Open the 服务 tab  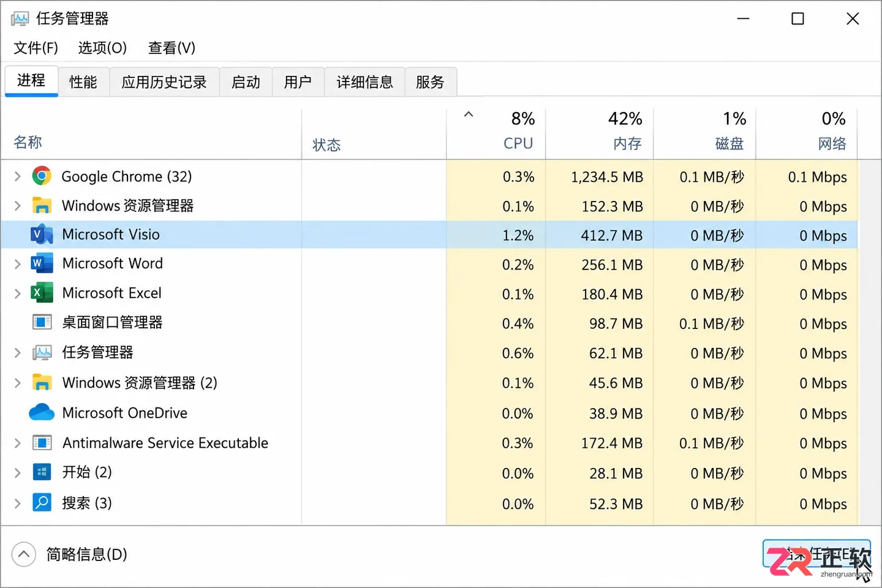(430, 82)
